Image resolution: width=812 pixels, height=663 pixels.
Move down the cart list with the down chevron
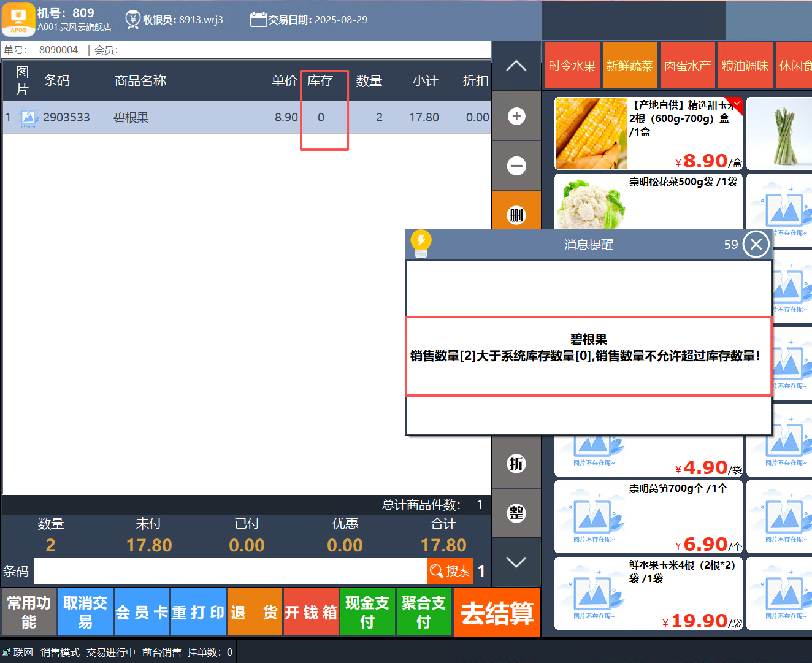(516, 562)
